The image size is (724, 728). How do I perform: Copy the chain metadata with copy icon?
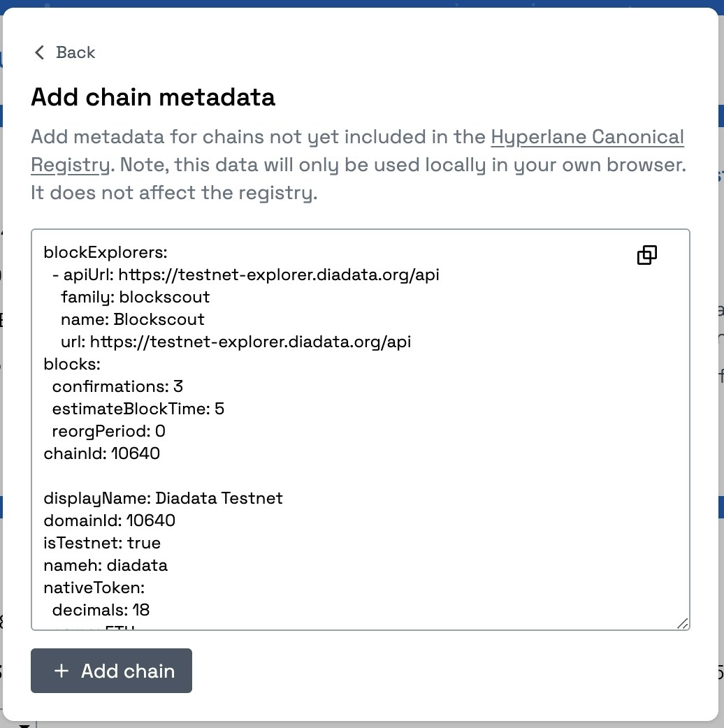[x=647, y=255]
